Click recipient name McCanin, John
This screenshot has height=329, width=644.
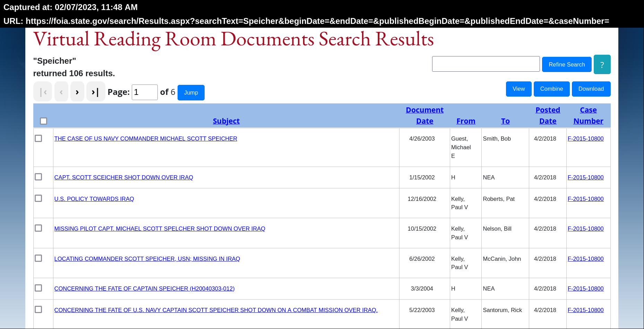(502, 259)
